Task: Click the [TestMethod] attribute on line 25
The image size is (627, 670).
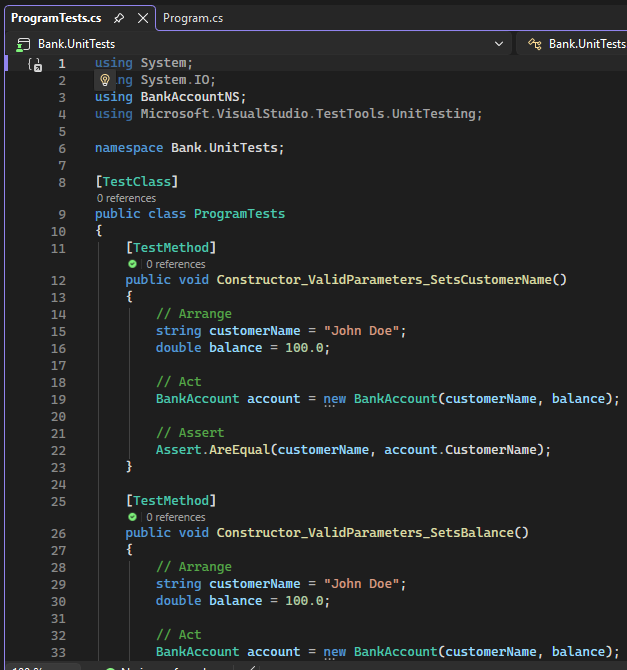Action: tap(171, 500)
